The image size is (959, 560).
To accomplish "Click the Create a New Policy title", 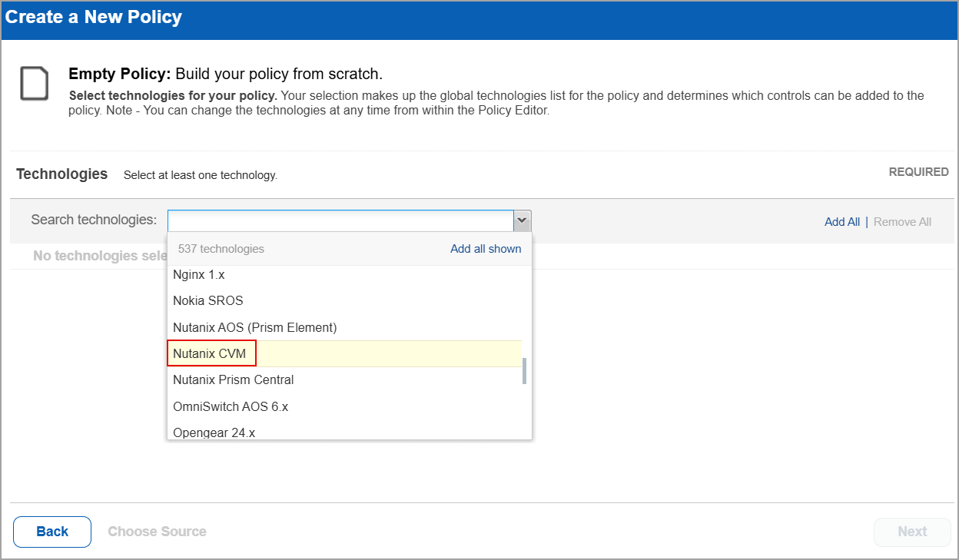I will point(94,17).
